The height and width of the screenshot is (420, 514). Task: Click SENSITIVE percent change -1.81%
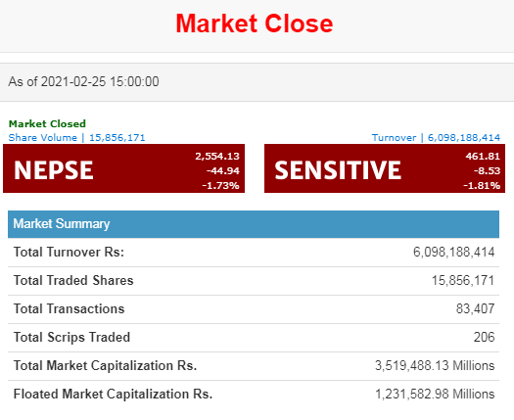pos(482,186)
